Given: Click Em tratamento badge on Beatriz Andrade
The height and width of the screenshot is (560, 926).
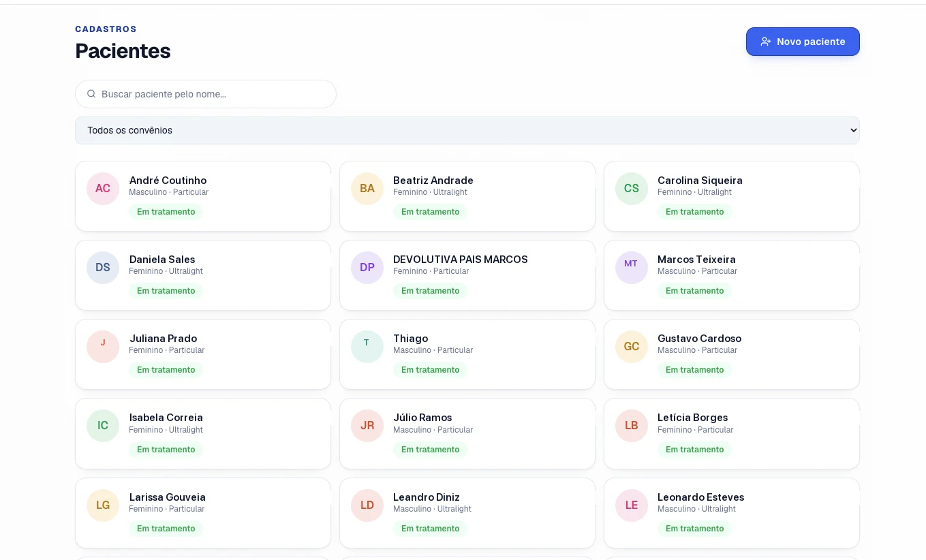Looking at the screenshot, I should 431,212.
